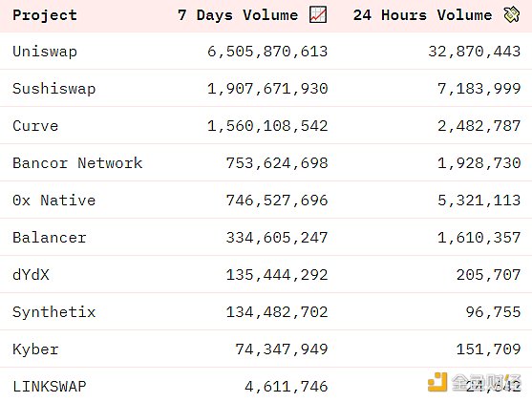Click Sushiswap's 24-hour value 7,183,999

pos(479,89)
